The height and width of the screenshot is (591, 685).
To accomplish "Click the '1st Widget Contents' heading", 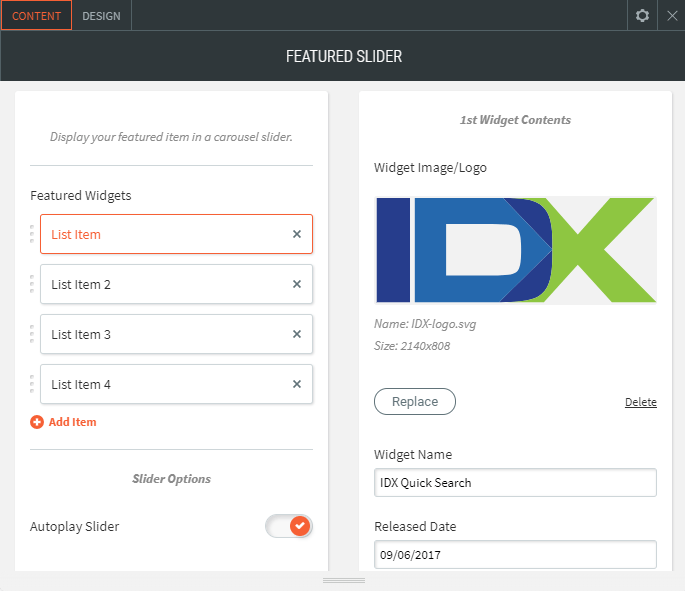I will [x=515, y=120].
